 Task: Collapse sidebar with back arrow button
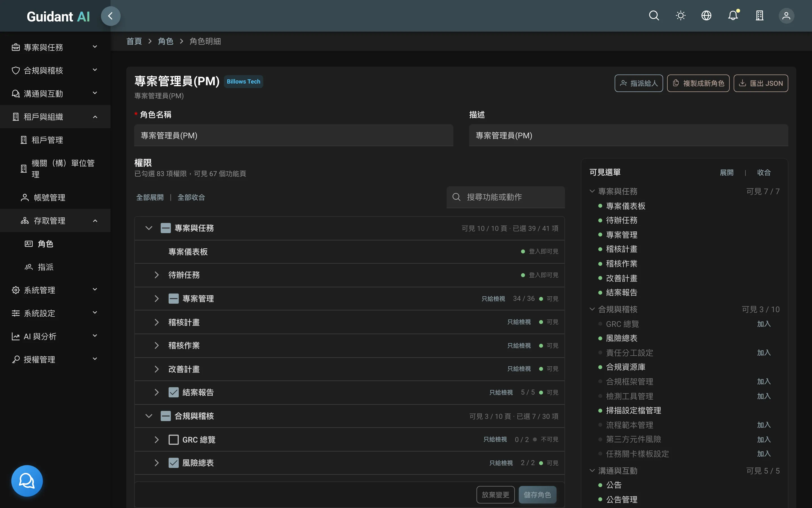pos(111,16)
